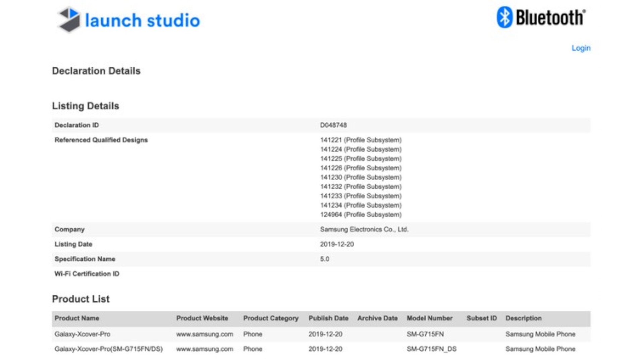This screenshot has width=644, height=362.
Task: Select the Product List heading
Action: [81, 299]
